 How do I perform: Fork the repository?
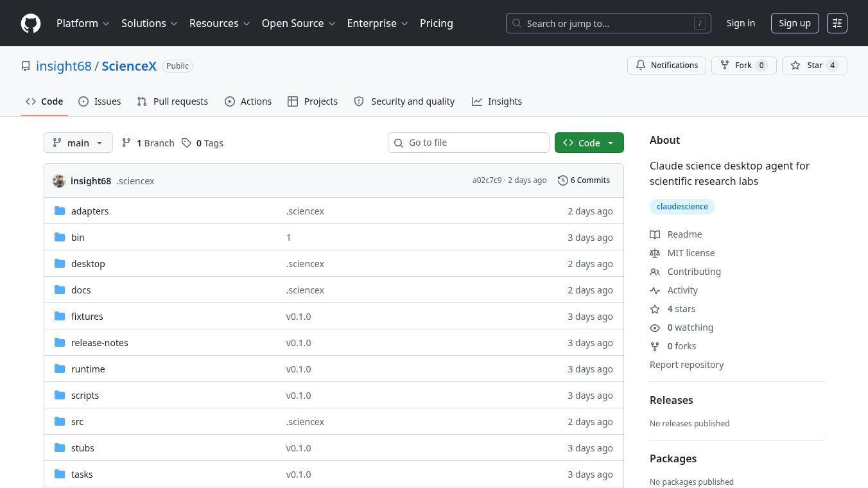(744, 65)
